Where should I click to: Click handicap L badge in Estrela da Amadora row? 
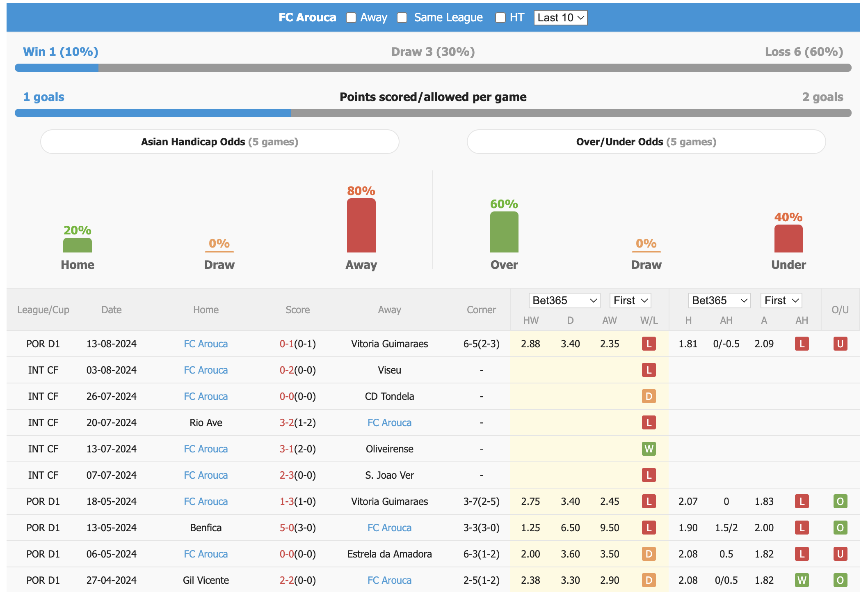(802, 554)
